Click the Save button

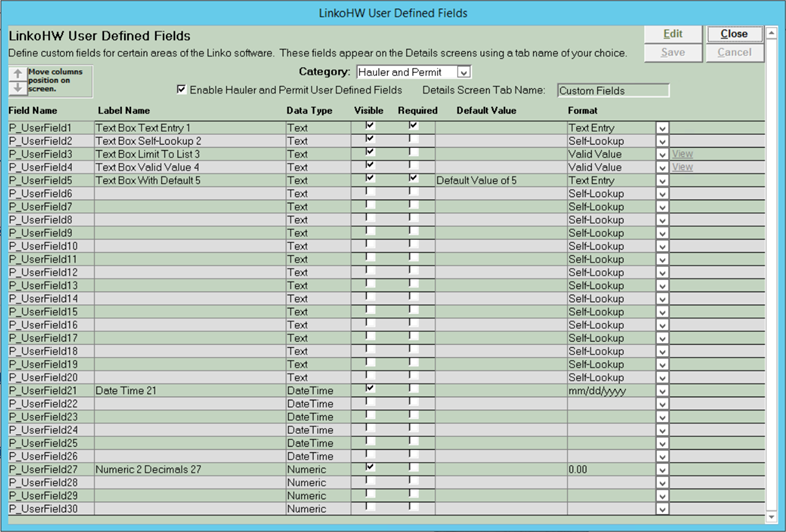point(673,52)
